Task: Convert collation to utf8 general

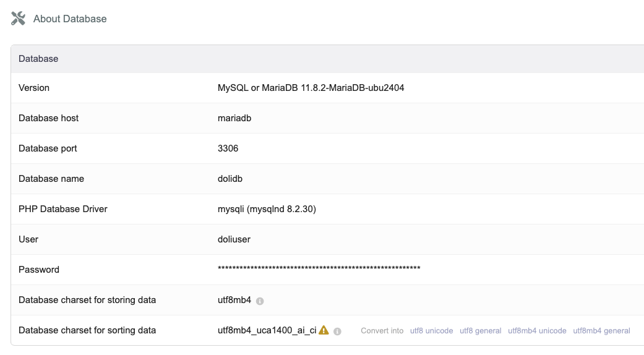Action: pyautogui.click(x=480, y=331)
